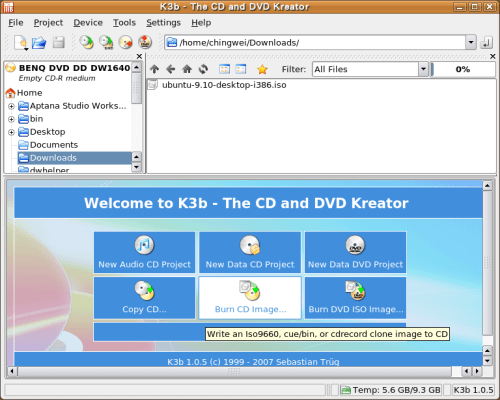Open an existing project via folder icon
This screenshot has width=500, height=400.
point(39,43)
